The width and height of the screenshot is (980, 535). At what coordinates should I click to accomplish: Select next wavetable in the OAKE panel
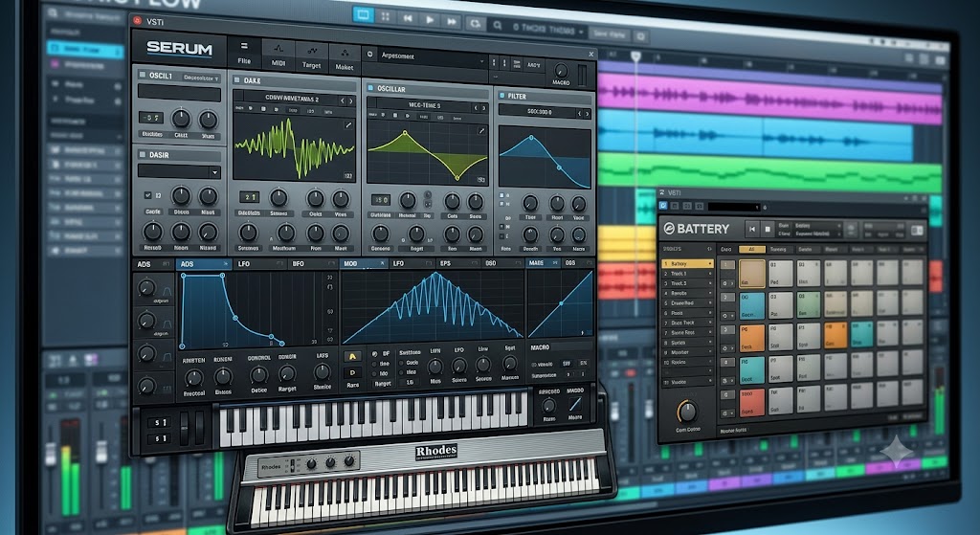[350, 101]
